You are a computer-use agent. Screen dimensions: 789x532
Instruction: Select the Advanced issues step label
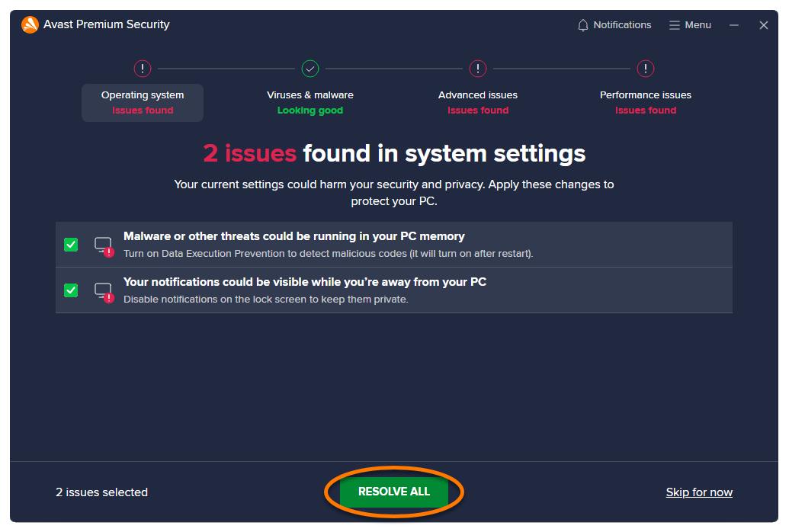pyautogui.click(x=477, y=95)
